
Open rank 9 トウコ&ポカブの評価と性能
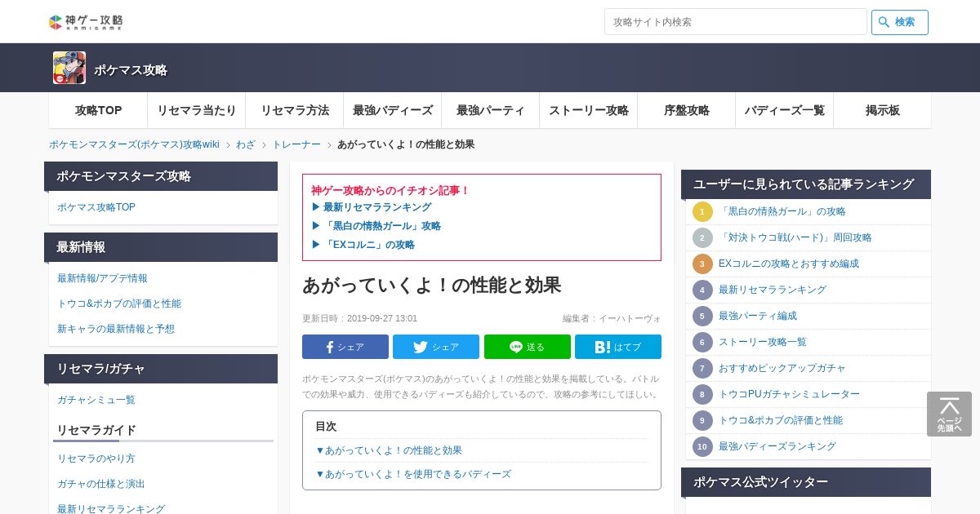(x=781, y=420)
